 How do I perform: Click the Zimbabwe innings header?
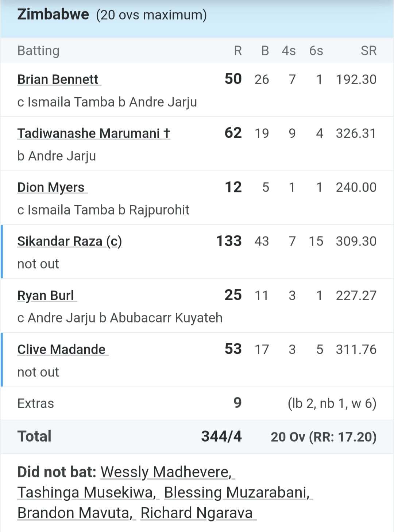click(53, 15)
